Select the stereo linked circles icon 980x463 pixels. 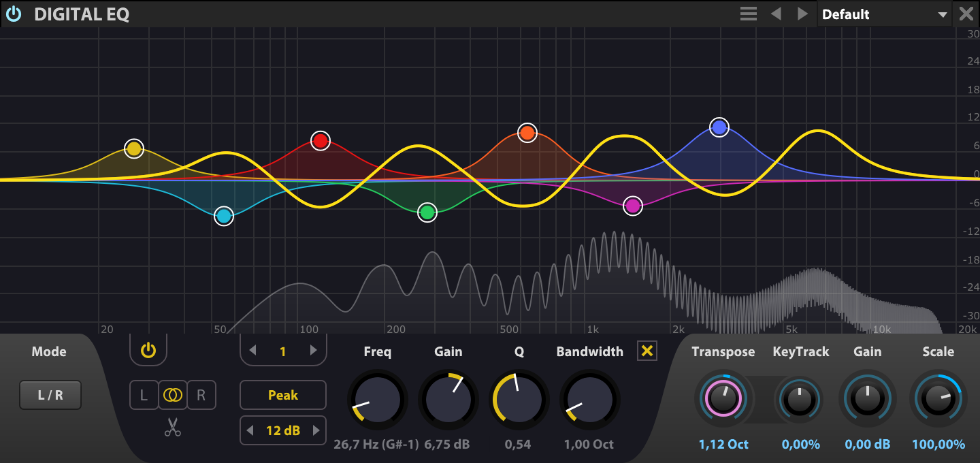tap(173, 396)
